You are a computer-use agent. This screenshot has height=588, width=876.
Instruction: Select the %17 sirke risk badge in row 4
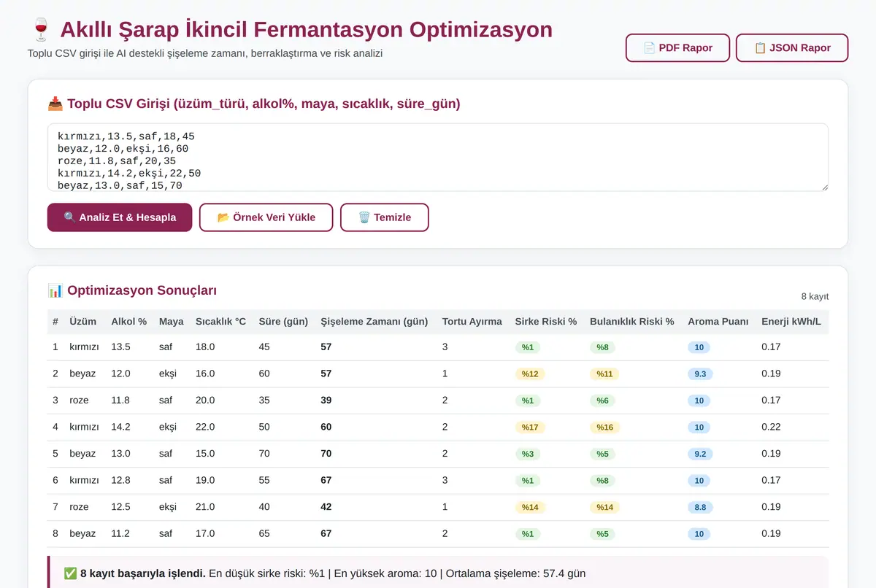click(530, 427)
